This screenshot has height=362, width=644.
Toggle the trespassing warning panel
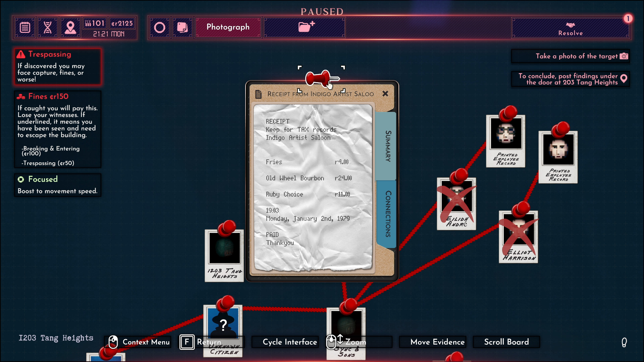58,54
